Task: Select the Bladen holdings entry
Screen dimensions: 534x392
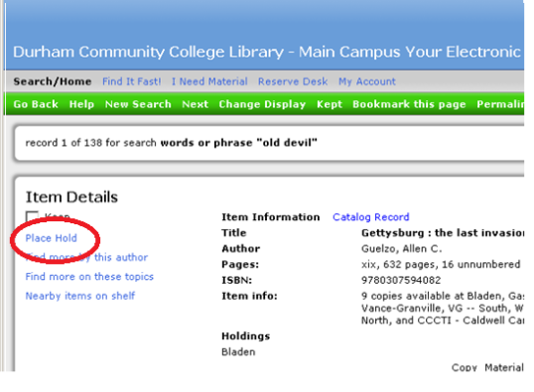Action: pyautogui.click(x=238, y=352)
